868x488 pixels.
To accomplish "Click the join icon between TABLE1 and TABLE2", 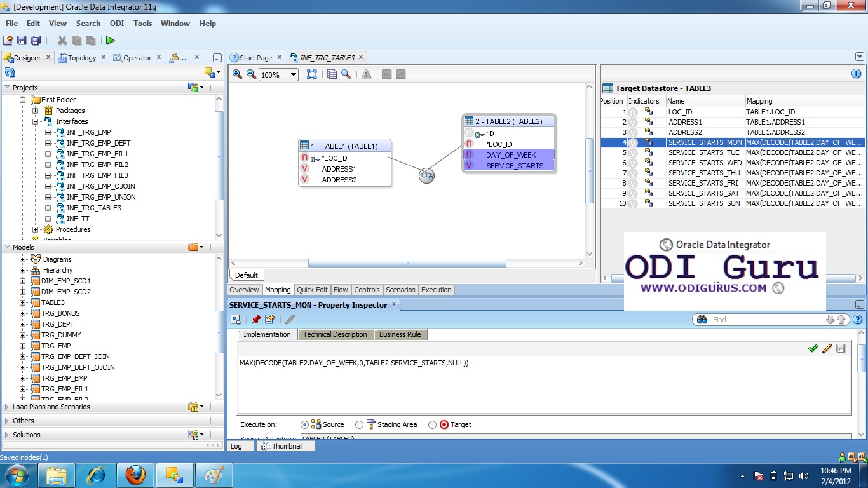I will (426, 175).
